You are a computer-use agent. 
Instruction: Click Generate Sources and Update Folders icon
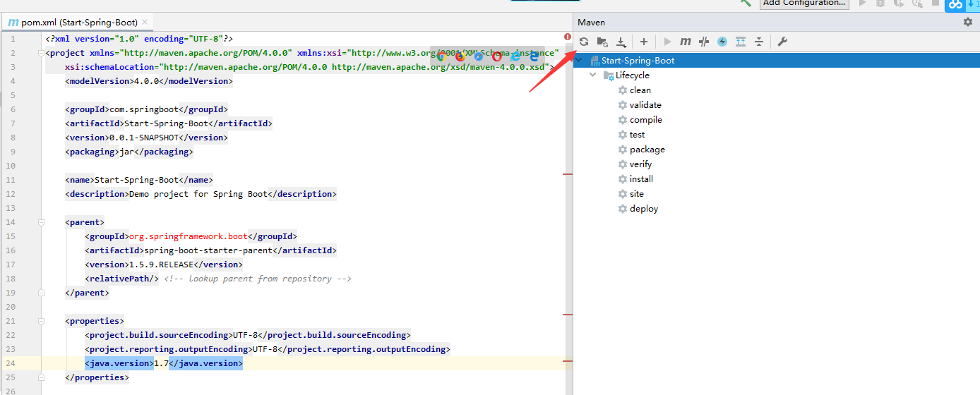(602, 42)
